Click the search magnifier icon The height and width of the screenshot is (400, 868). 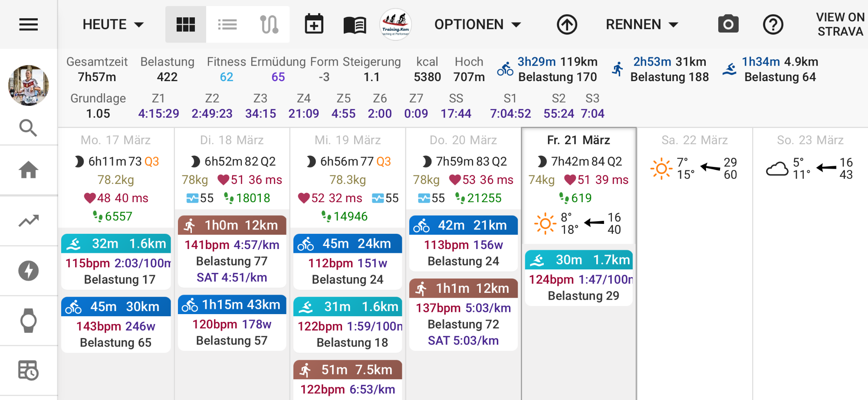point(29,128)
